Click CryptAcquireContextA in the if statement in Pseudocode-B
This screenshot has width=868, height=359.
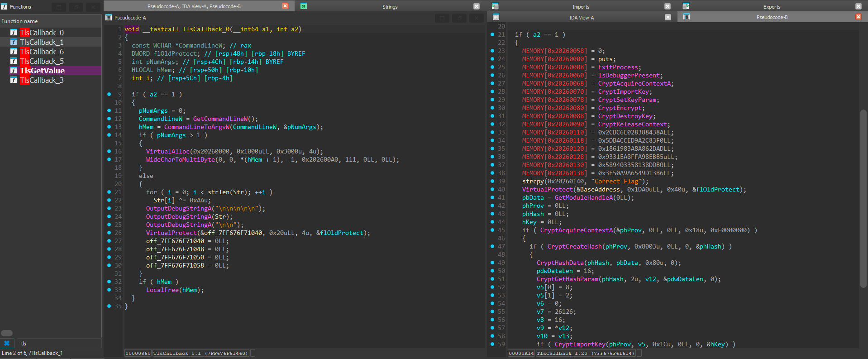[x=576, y=230]
